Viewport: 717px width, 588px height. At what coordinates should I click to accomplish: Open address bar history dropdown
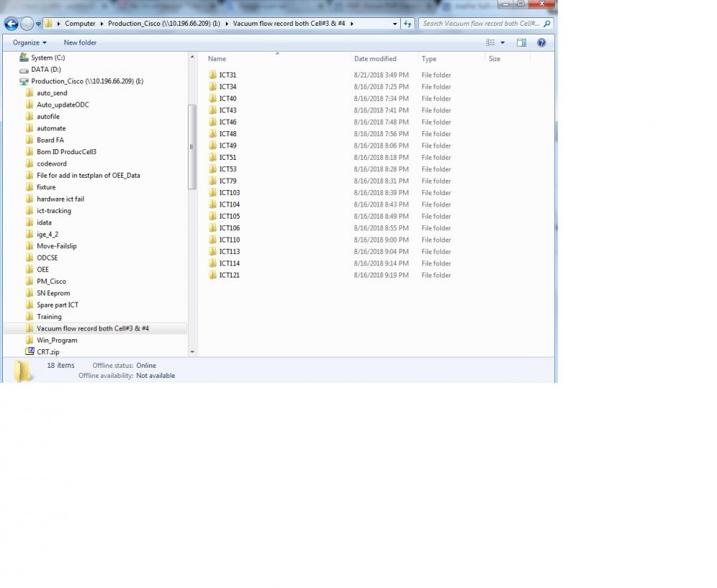click(394, 24)
